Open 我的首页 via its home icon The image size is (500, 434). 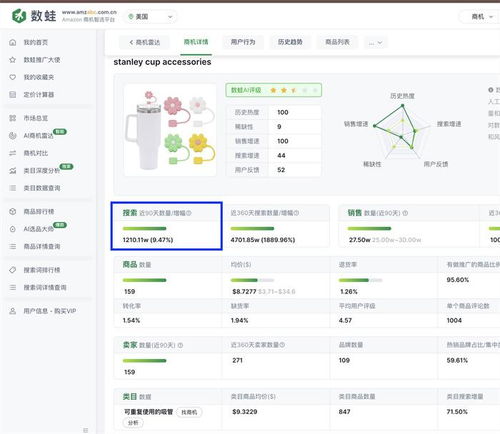(x=13, y=42)
